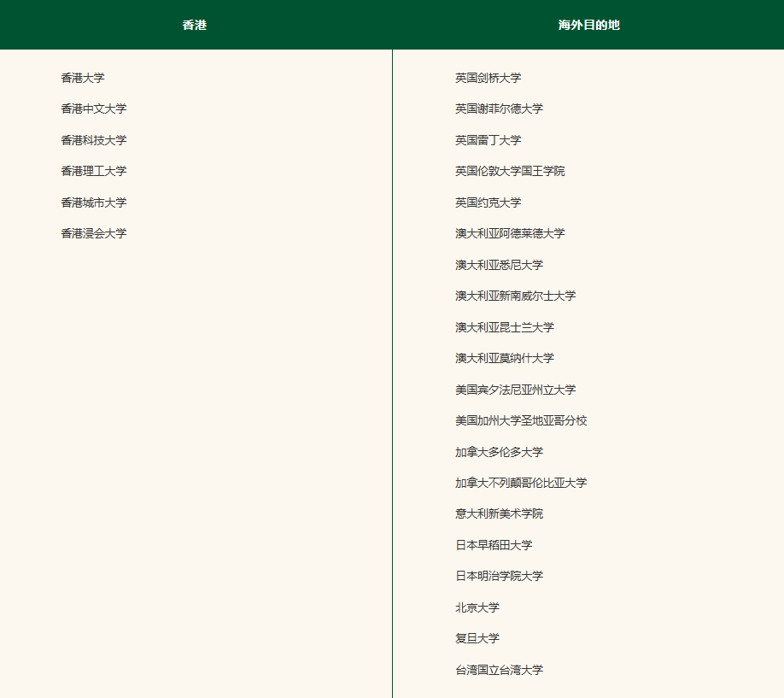
Task: Click on 日本明治学院大学
Action: (x=499, y=577)
